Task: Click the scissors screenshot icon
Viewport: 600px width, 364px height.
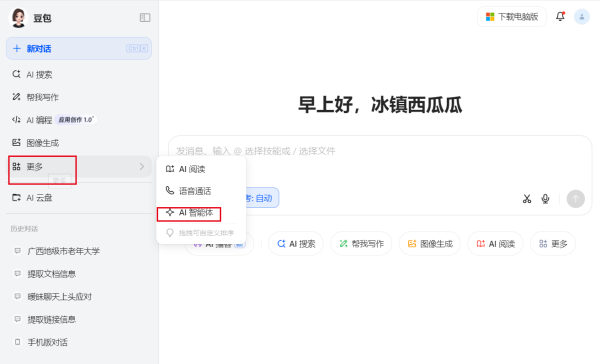Action: click(x=527, y=199)
